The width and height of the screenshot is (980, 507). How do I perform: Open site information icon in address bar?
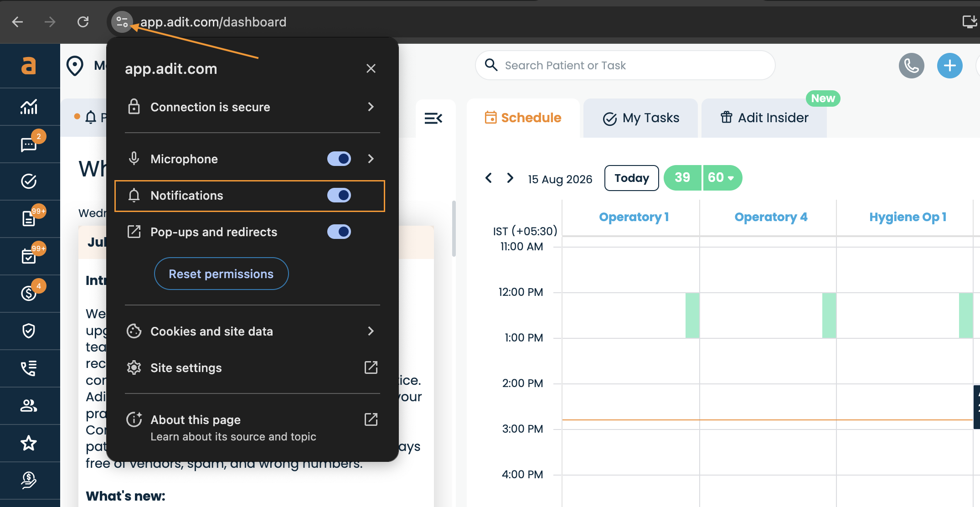pyautogui.click(x=122, y=21)
